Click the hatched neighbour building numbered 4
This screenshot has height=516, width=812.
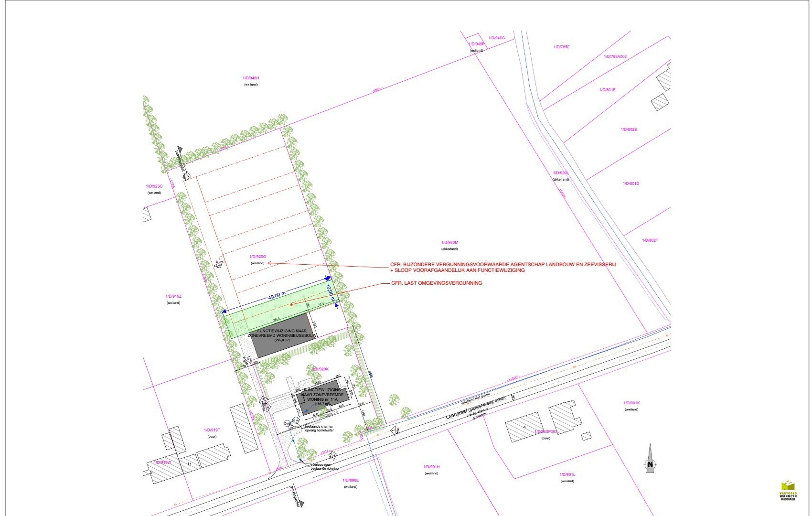tap(525, 428)
